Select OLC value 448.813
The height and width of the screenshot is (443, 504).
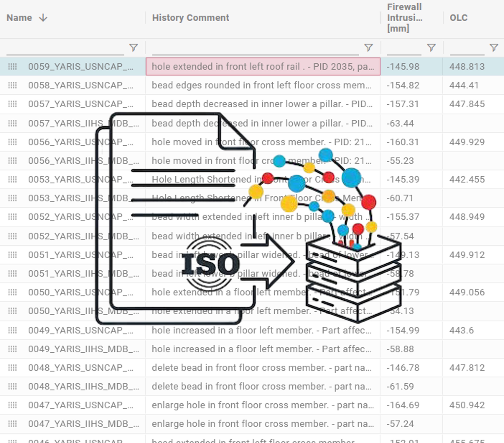(x=467, y=66)
